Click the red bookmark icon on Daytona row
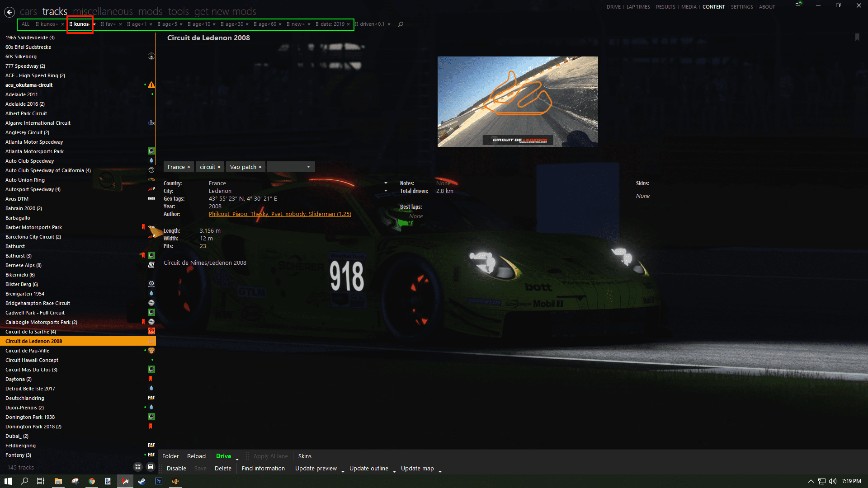Screen dimensions: 868x488 (151, 379)
